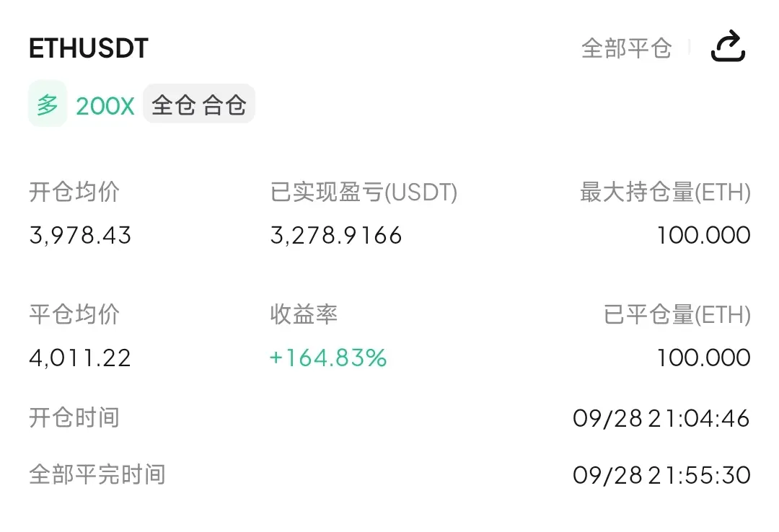Tap the 最大持仓量 value 100.000
This screenshot has height=532, width=779.
(x=703, y=236)
